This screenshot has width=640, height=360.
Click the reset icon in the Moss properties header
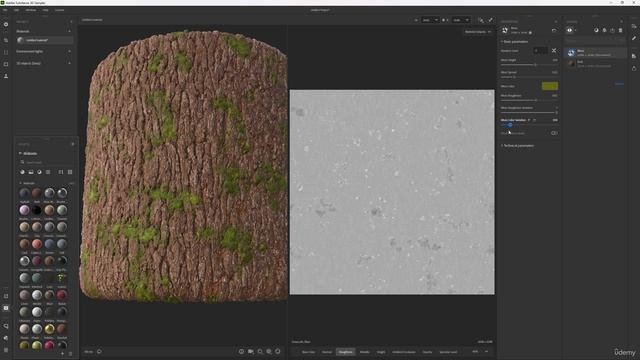pyautogui.click(x=554, y=30)
